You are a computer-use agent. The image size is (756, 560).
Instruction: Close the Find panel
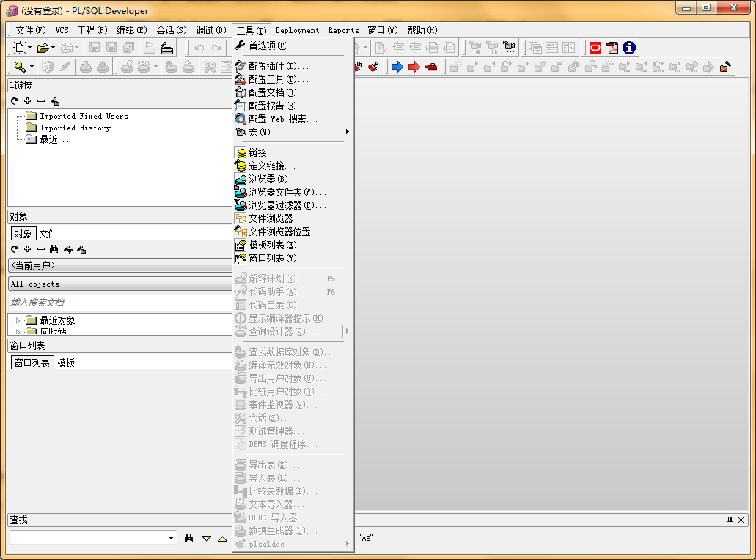click(741, 520)
